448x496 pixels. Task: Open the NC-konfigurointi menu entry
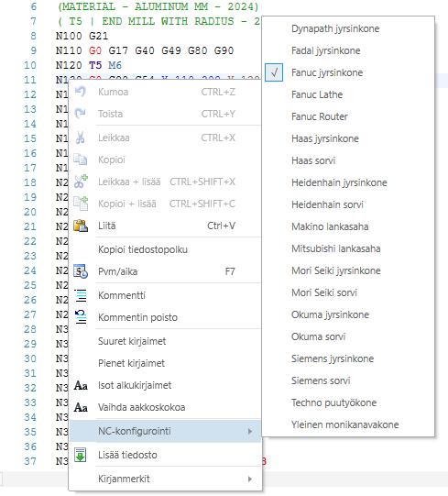(x=165, y=431)
